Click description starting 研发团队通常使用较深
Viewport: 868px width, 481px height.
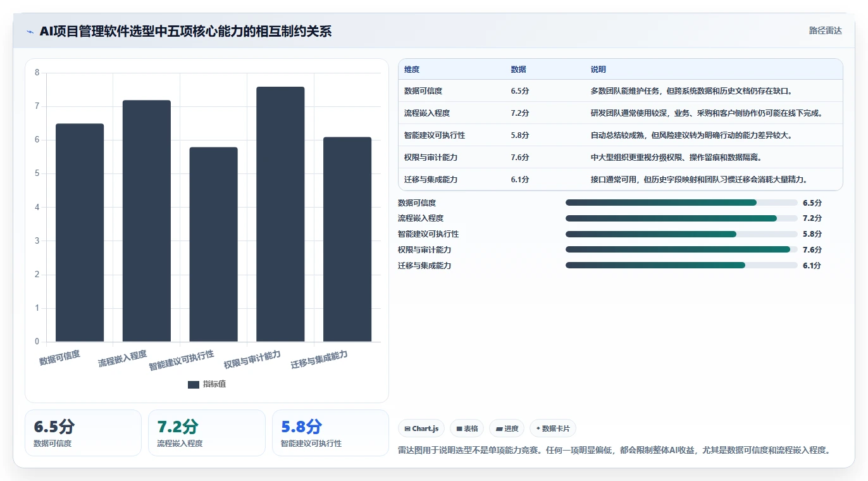click(x=708, y=113)
